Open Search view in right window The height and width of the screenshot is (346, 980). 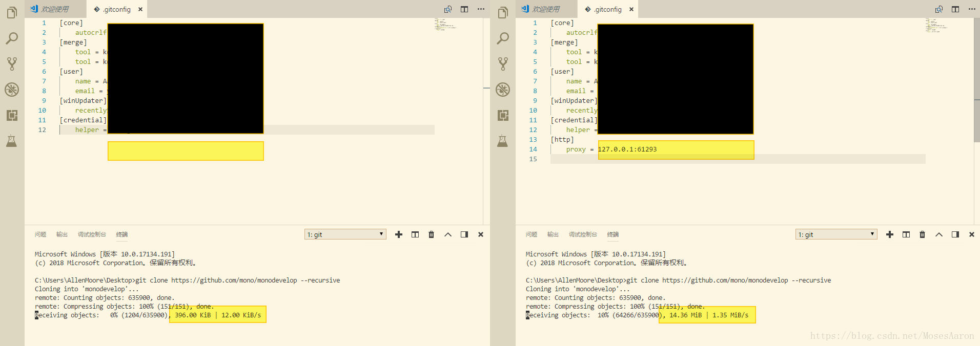tap(503, 38)
